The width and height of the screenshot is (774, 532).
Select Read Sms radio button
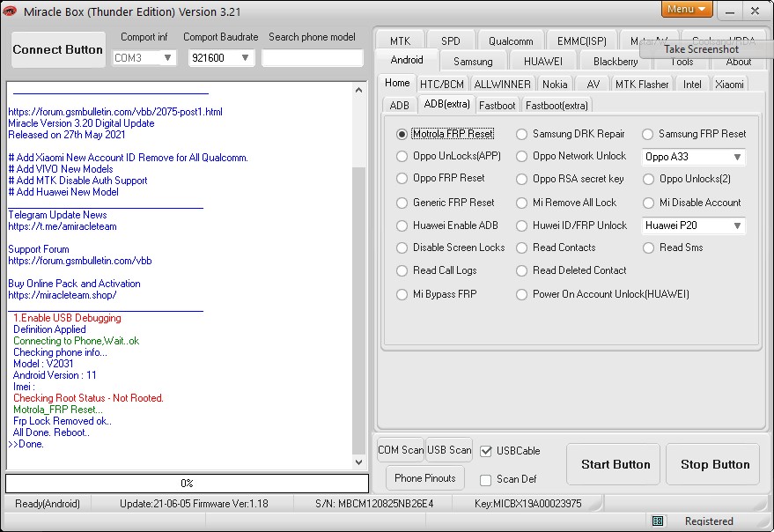[x=647, y=248]
